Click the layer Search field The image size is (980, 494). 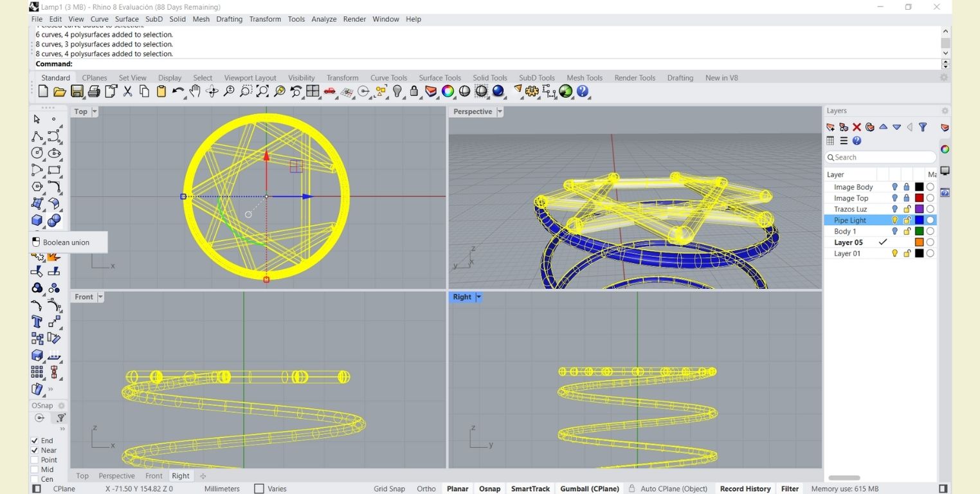[x=880, y=157]
